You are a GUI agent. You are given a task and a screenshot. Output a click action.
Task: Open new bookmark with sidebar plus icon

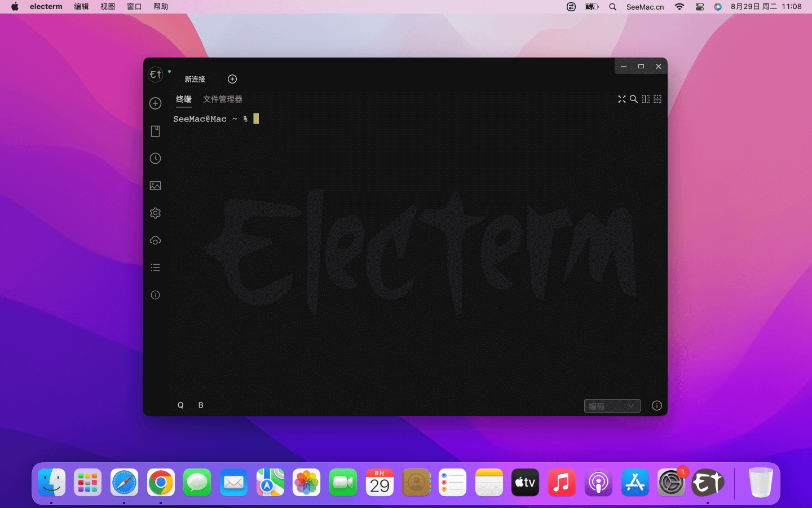click(x=156, y=103)
